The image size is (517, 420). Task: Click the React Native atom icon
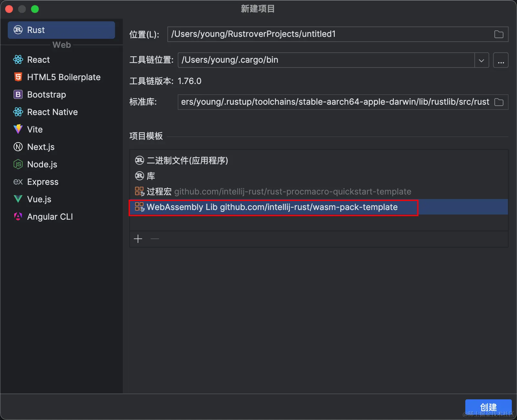18,112
